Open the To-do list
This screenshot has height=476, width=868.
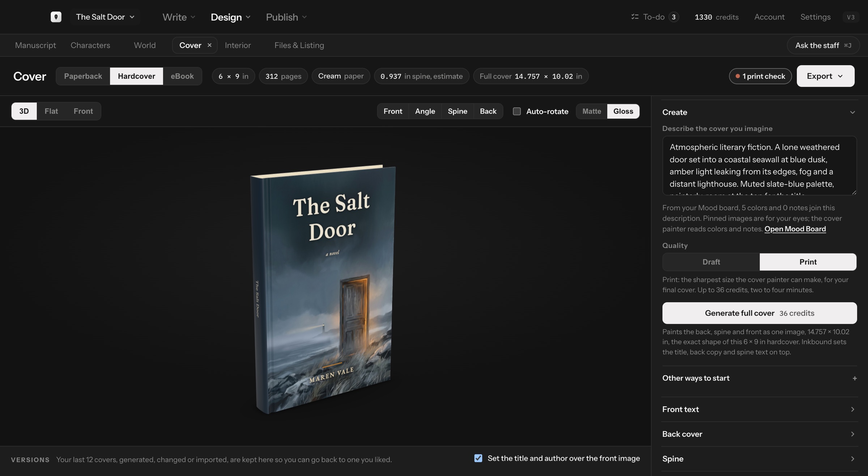click(x=655, y=17)
